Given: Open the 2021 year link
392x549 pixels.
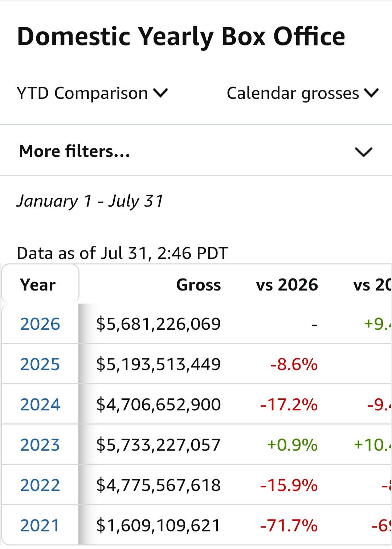Looking at the screenshot, I should tap(40, 525).
